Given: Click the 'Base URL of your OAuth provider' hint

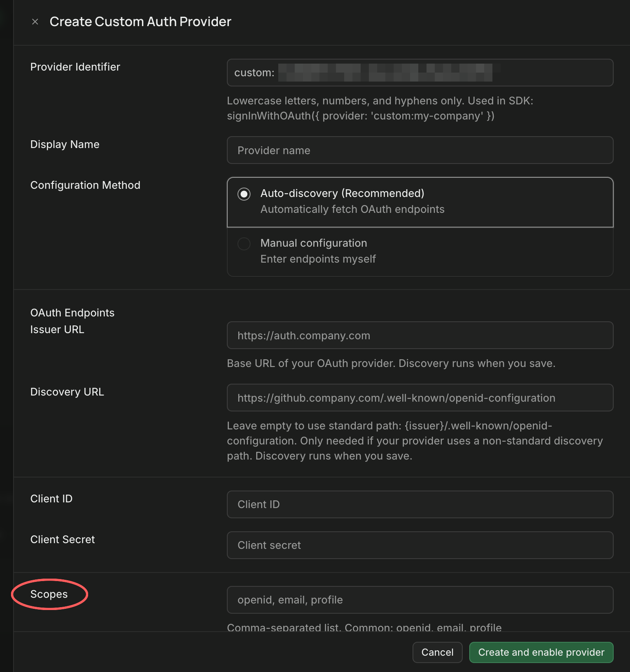Looking at the screenshot, I should coord(391,363).
